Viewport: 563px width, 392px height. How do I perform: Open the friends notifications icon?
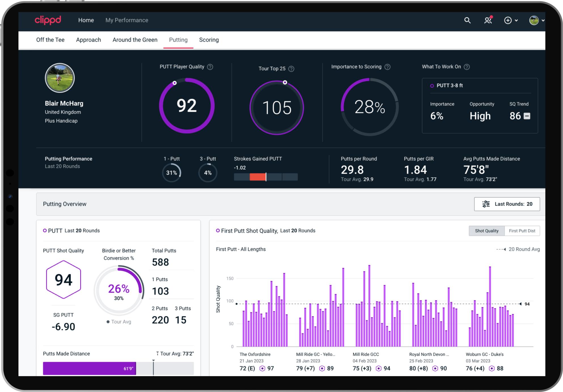click(488, 20)
